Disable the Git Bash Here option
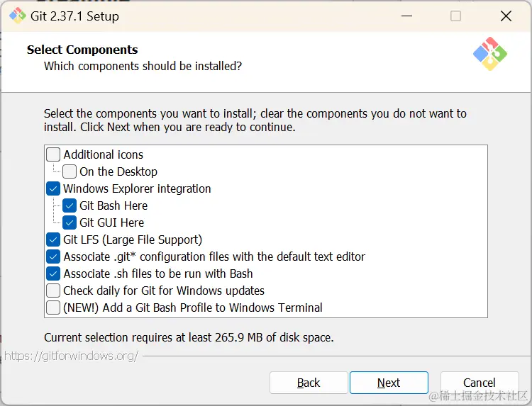532x406 pixels. coord(70,205)
